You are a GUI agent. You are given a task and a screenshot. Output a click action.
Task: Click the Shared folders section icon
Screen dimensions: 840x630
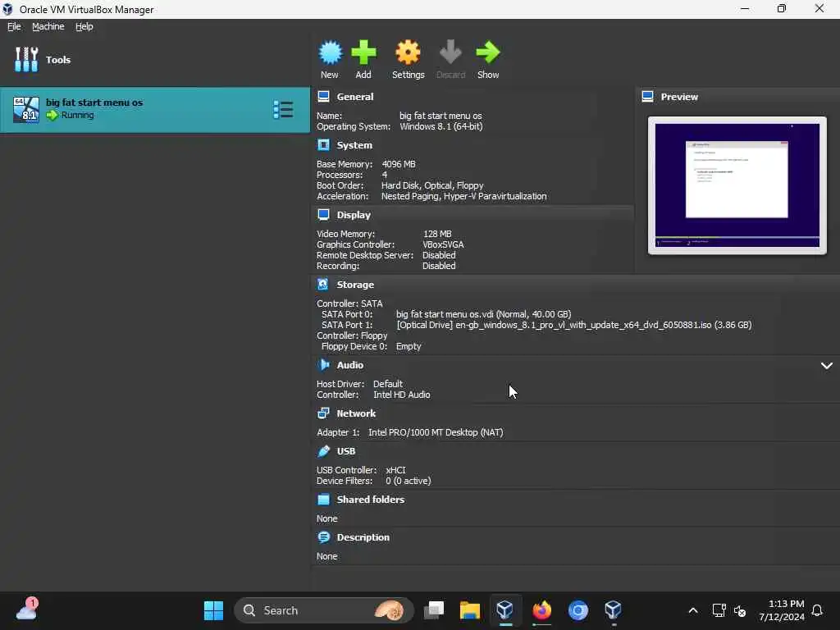click(x=323, y=500)
